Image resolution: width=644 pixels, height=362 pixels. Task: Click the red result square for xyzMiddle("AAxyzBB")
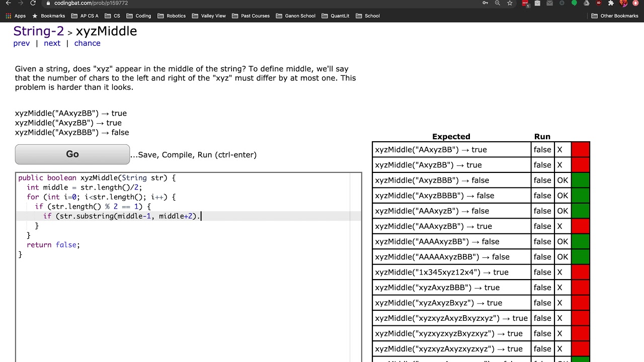point(581,149)
